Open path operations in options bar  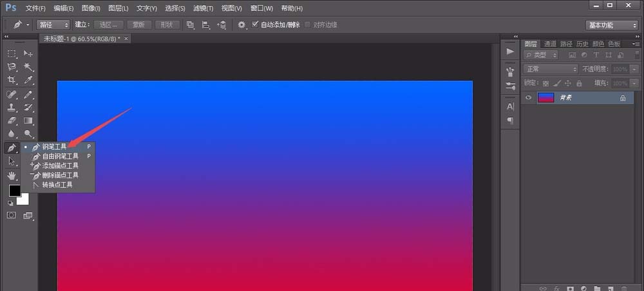[190, 24]
